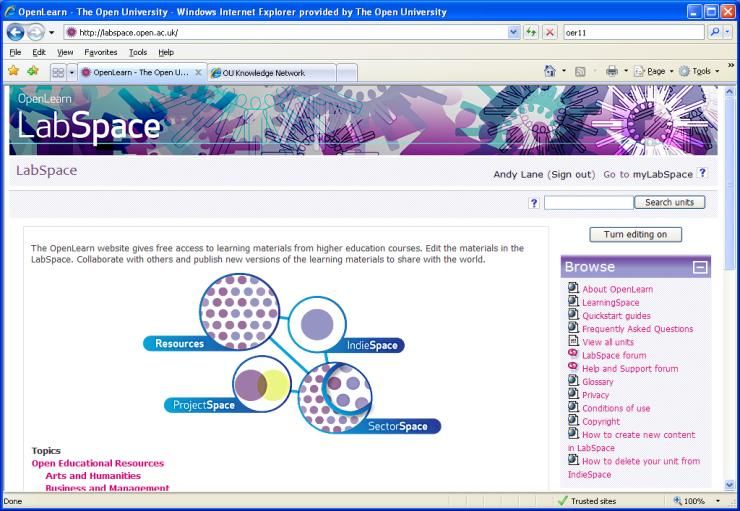Open the Home button dropdown arrow

(564, 71)
